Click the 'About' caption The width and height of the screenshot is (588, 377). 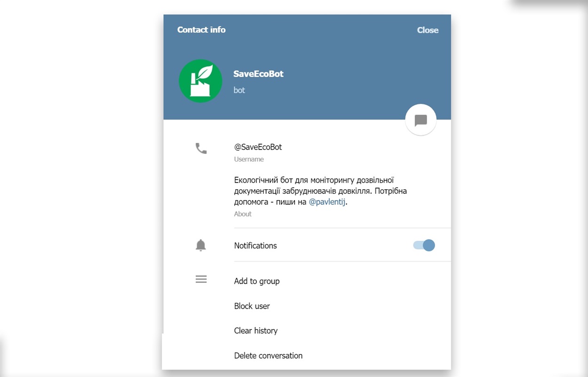(x=243, y=214)
